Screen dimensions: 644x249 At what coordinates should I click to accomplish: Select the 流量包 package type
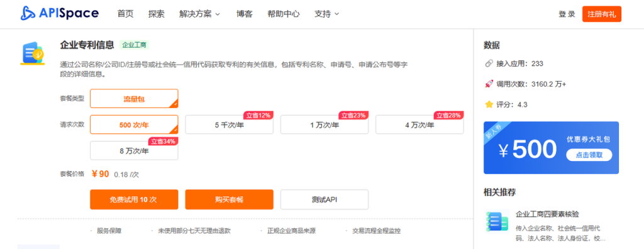tap(135, 99)
